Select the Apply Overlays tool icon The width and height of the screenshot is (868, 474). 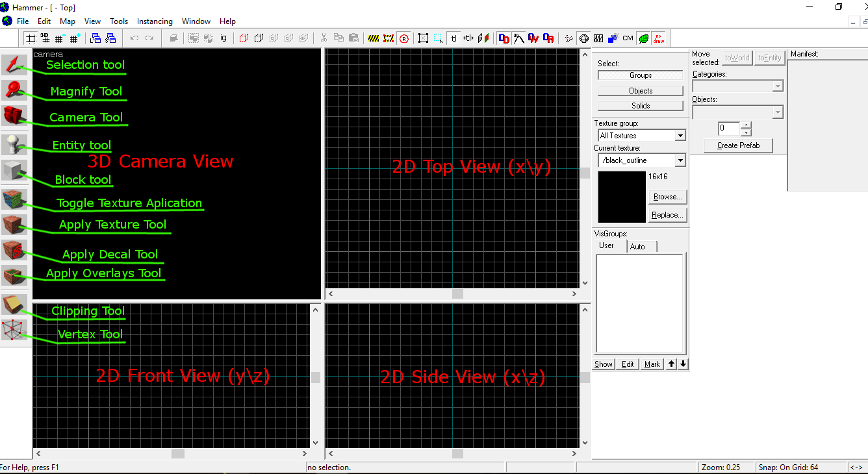[x=14, y=275]
